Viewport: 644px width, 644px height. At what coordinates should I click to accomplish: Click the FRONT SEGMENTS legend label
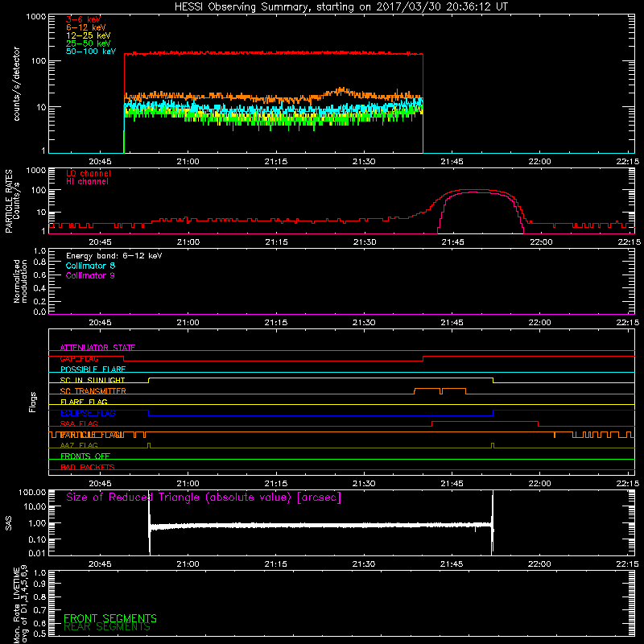[110, 618]
